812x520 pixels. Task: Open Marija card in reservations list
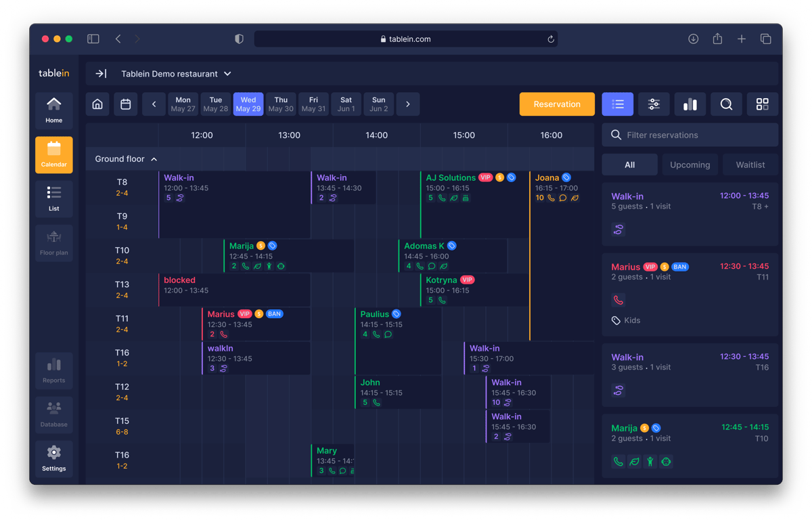690,446
